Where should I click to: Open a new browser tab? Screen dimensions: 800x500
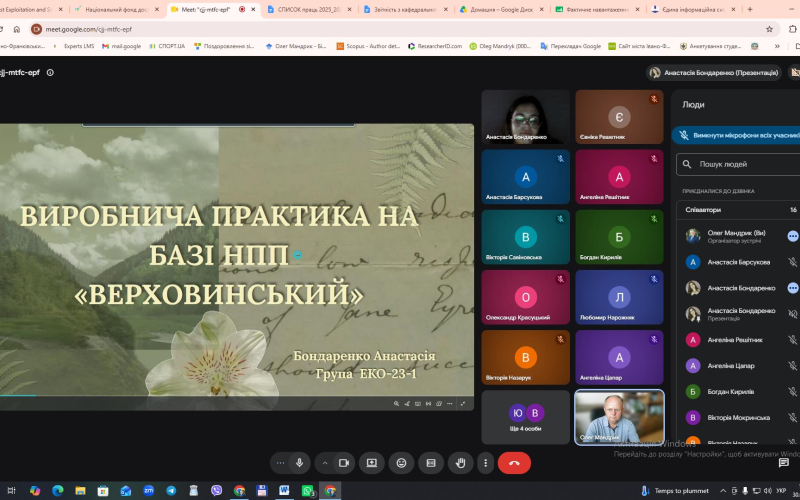pos(750,9)
